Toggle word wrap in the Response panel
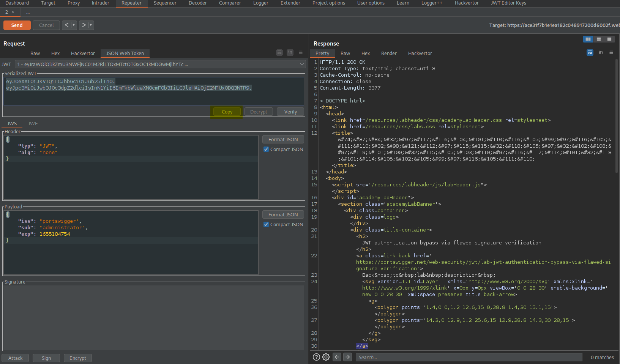 point(590,52)
